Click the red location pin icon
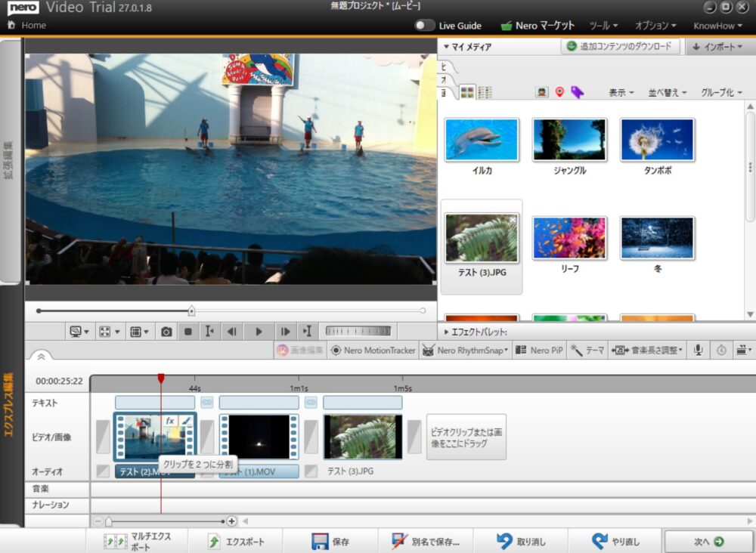The width and height of the screenshot is (756, 553). tap(559, 92)
